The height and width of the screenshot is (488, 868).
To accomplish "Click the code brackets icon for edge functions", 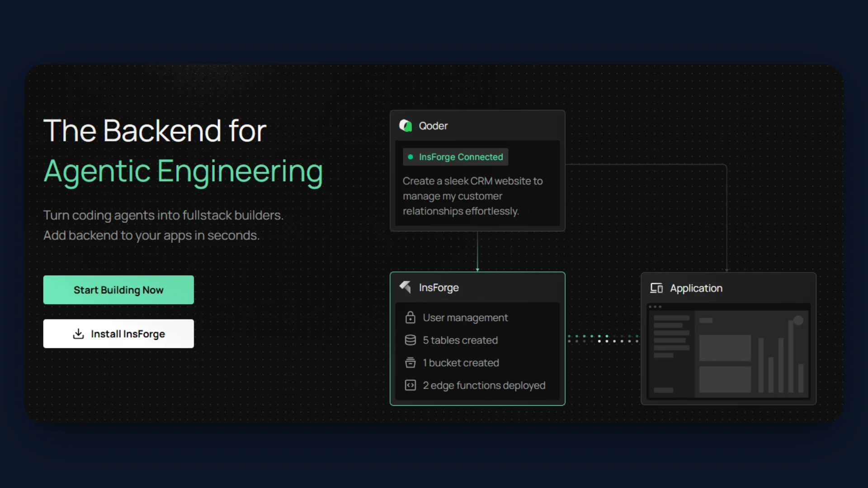I will coord(410,385).
